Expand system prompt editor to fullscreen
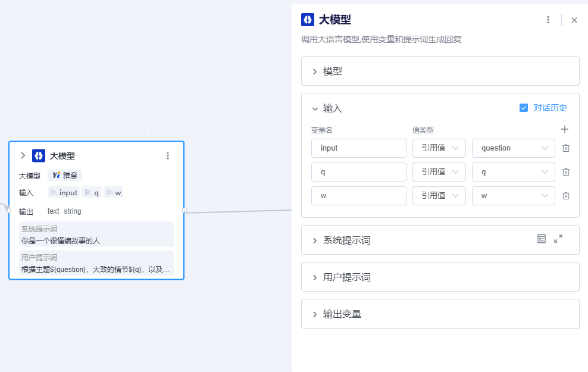The height and width of the screenshot is (372, 588). point(558,239)
